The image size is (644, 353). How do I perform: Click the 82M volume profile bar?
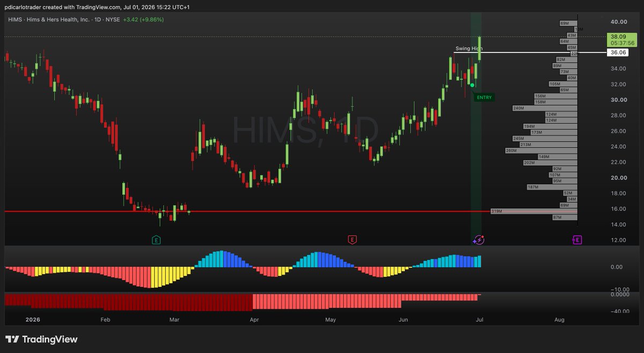(566, 60)
